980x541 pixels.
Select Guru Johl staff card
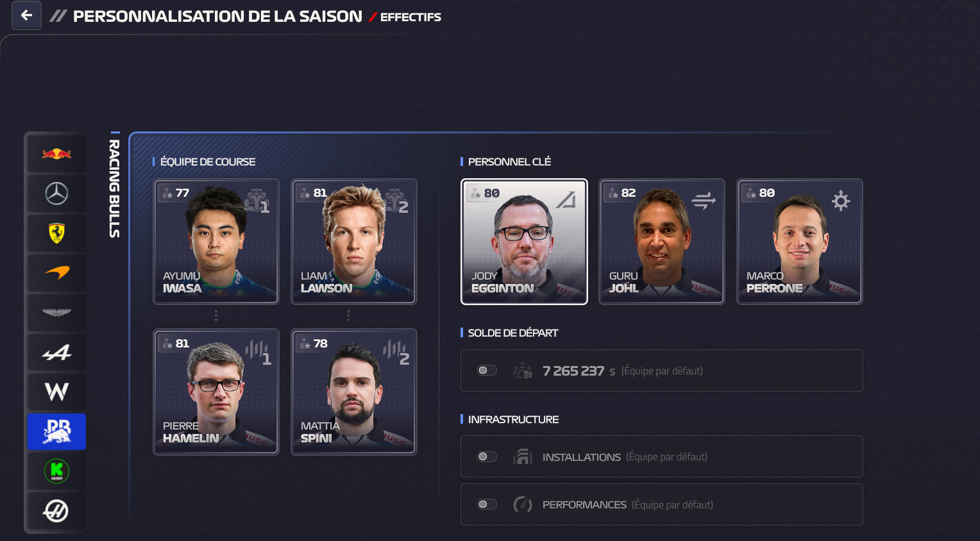point(662,242)
